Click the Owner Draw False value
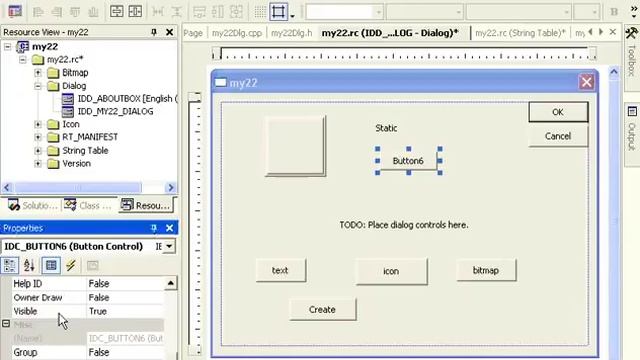Image resolution: width=640 pixels, height=360 pixels. [126, 298]
